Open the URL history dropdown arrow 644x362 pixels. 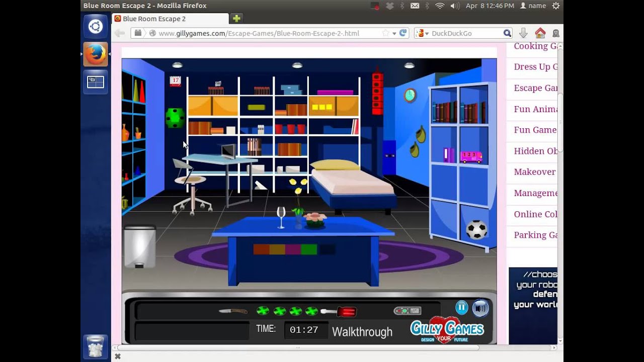click(x=394, y=34)
